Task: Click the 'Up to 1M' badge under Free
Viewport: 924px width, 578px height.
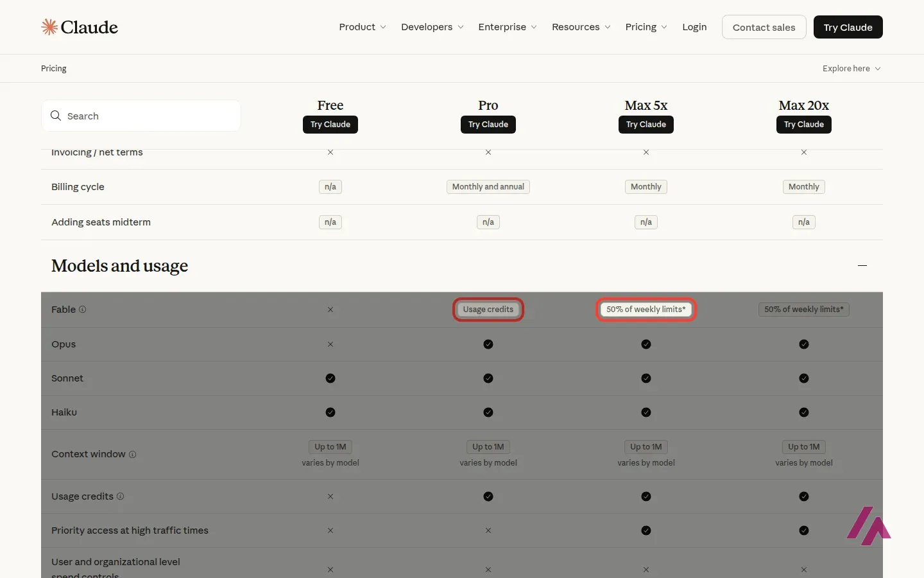Action: 330,447
